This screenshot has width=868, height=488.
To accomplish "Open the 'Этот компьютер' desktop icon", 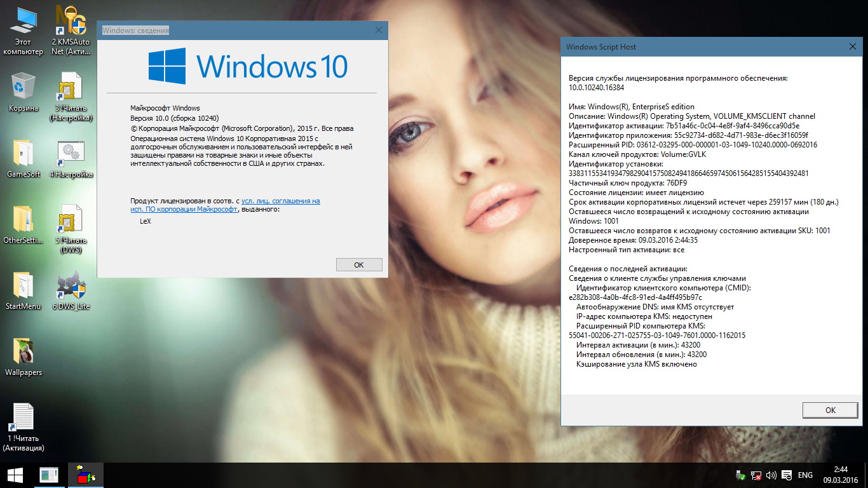I will [x=23, y=22].
